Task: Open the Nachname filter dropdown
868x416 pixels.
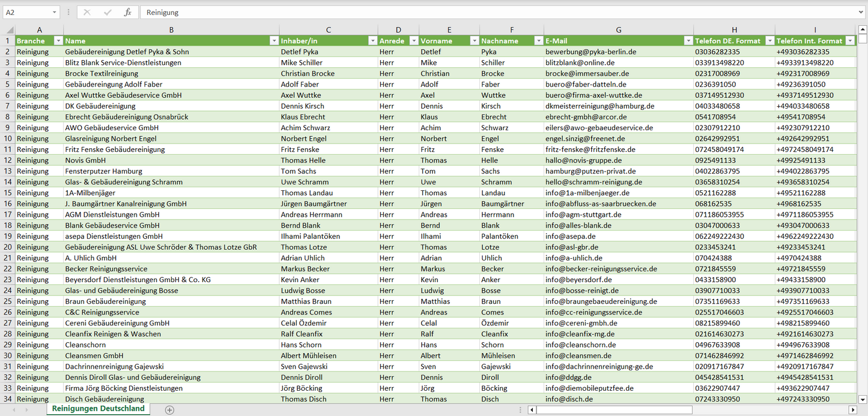Action: tap(538, 41)
